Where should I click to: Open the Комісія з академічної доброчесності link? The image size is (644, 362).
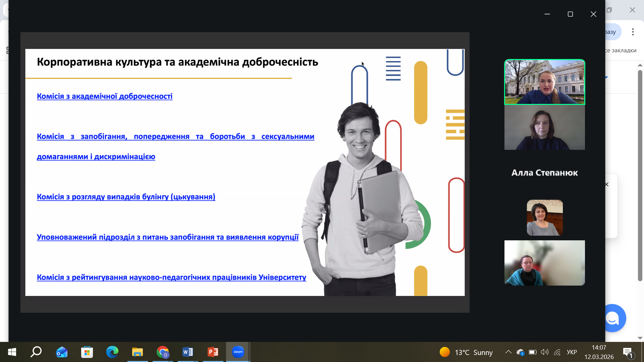[x=105, y=97]
